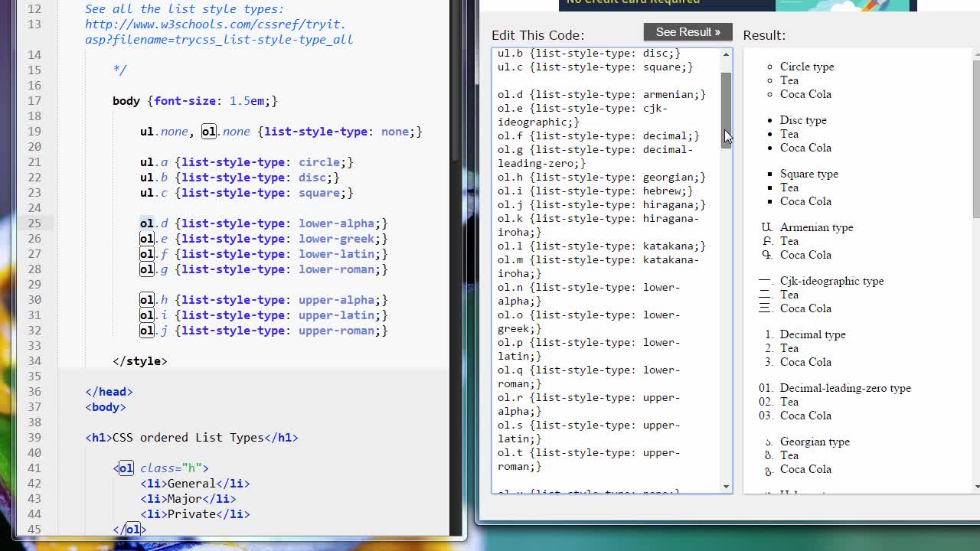Click the closing </head> tag

(109, 392)
